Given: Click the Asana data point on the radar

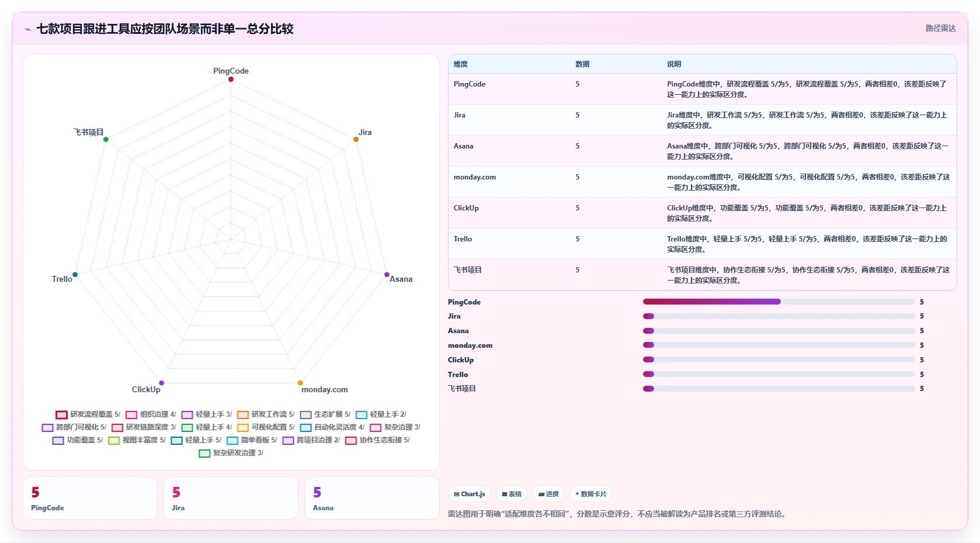Looking at the screenshot, I should click(387, 274).
